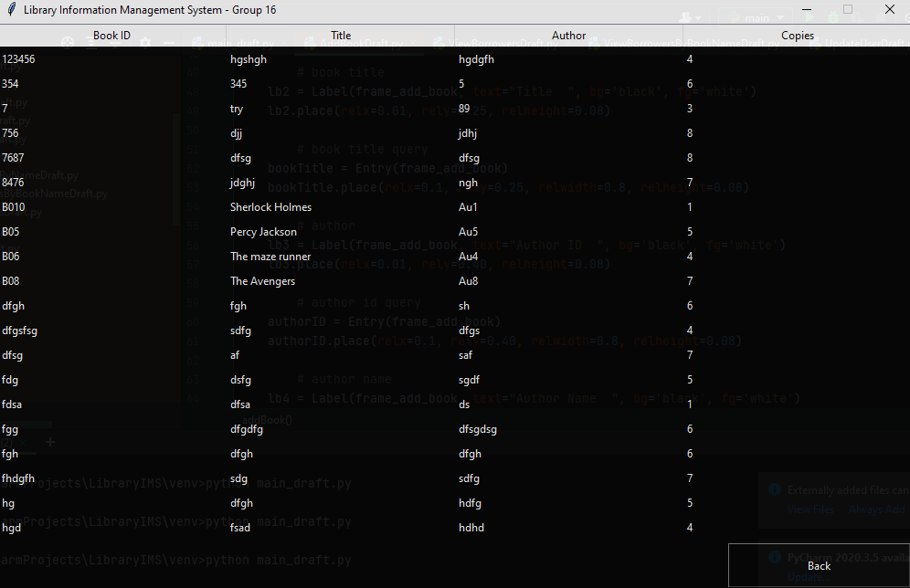This screenshot has height=588, width=910.
Task: Click the Title column header
Action: [341, 36]
